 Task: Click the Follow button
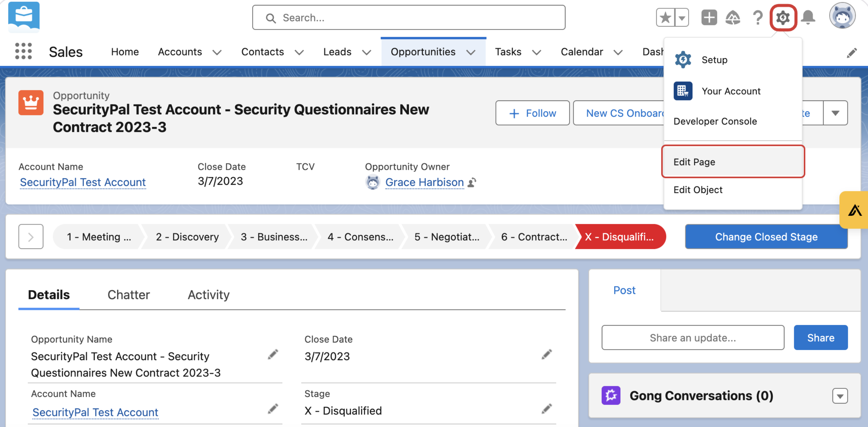pyautogui.click(x=533, y=113)
